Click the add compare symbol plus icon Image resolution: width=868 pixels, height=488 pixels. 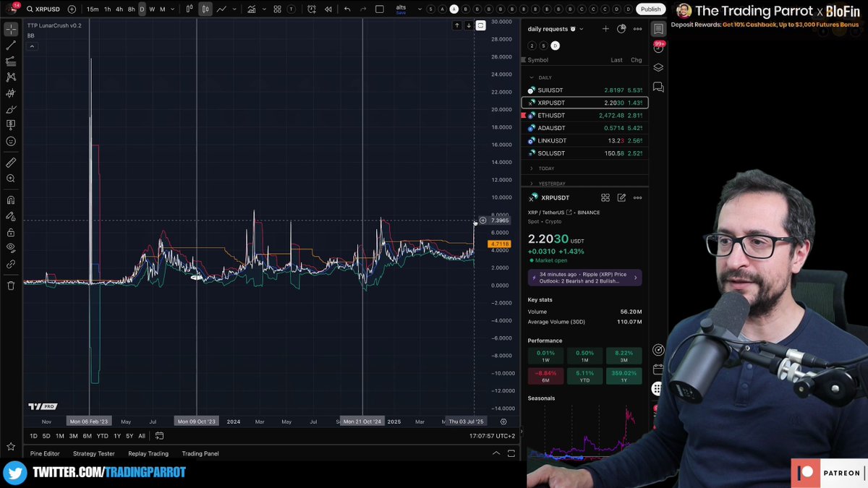[72, 9]
